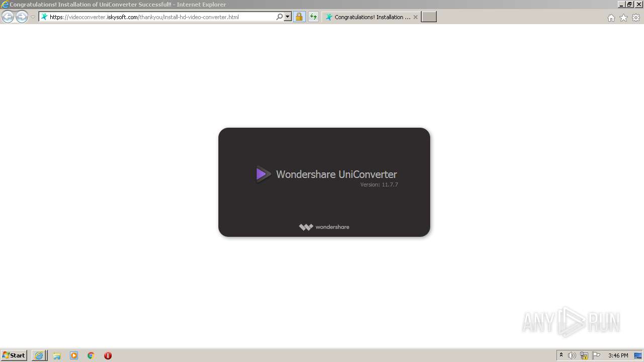644x362 pixels.
Task: Show hidden system tray icons
Action: [x=561, y=355]
